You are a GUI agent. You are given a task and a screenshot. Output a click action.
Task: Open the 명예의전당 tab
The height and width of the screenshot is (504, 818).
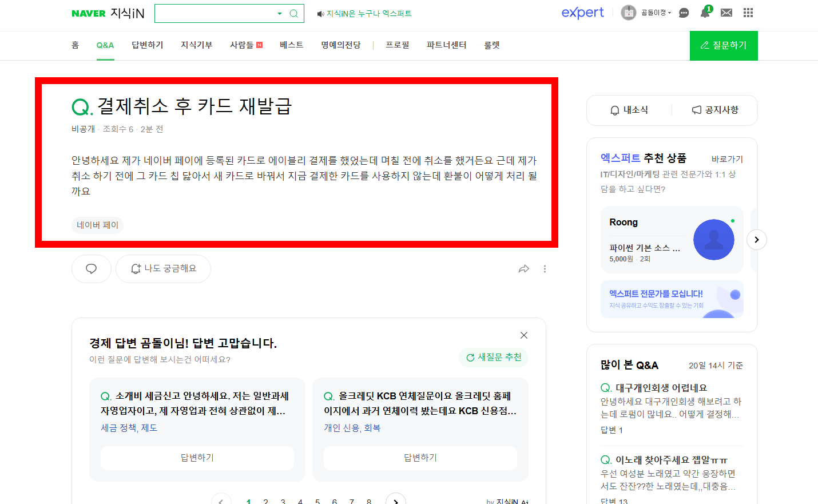(x=341, y=45)
